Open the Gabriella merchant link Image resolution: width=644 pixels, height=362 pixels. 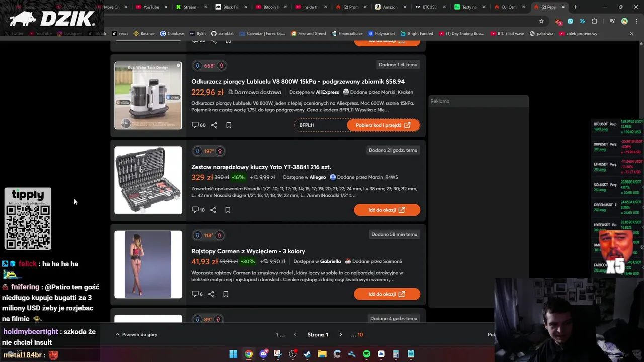coord(331,261)
